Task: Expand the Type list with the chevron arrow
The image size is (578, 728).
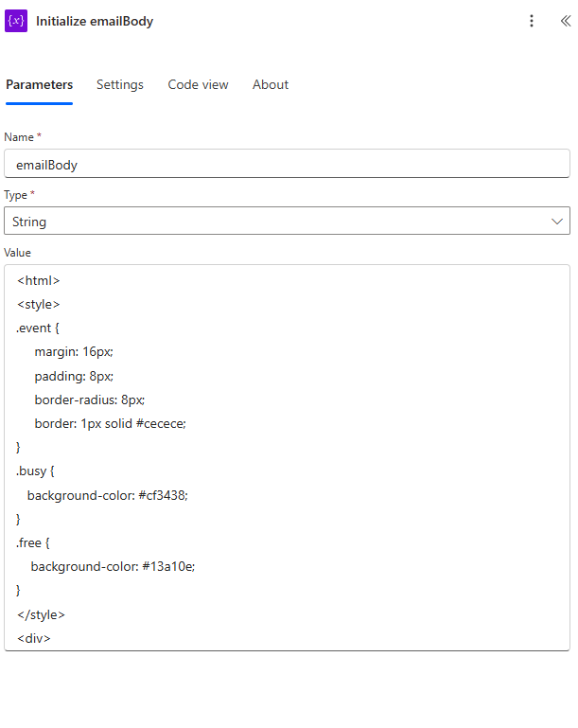Action: (x=557, y=222)
